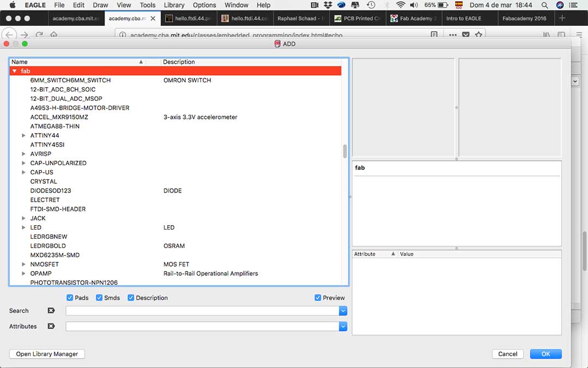Open Spotlight search icon
This screenshot has height=368, width=588.
[545, 5]
